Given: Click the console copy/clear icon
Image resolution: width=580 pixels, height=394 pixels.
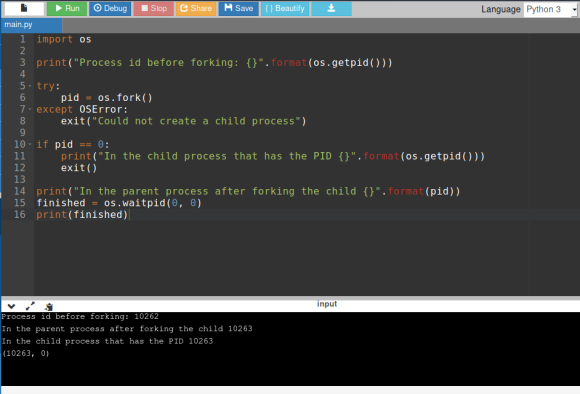Looking at the screenshot, I should pyautogui.click(x=48, y=306).
